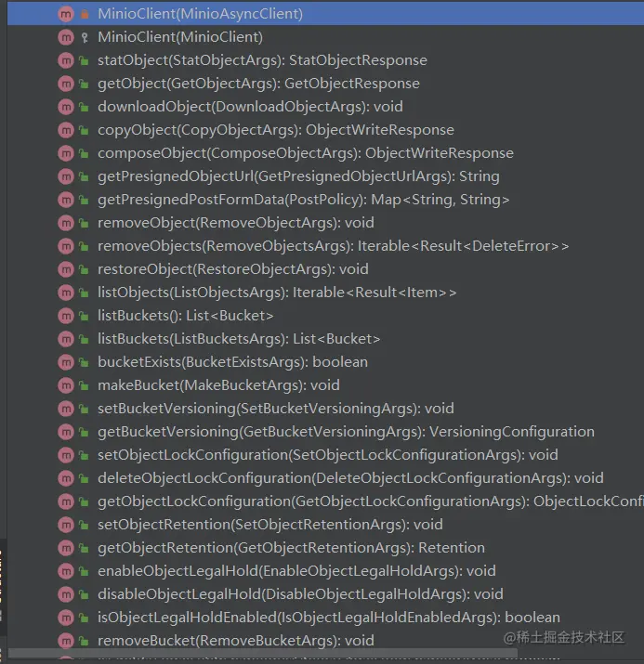Viewport: 644px width, 664px height.
Task: Click the public lock icon beside setObjectRetention
Action: (84, 525)
